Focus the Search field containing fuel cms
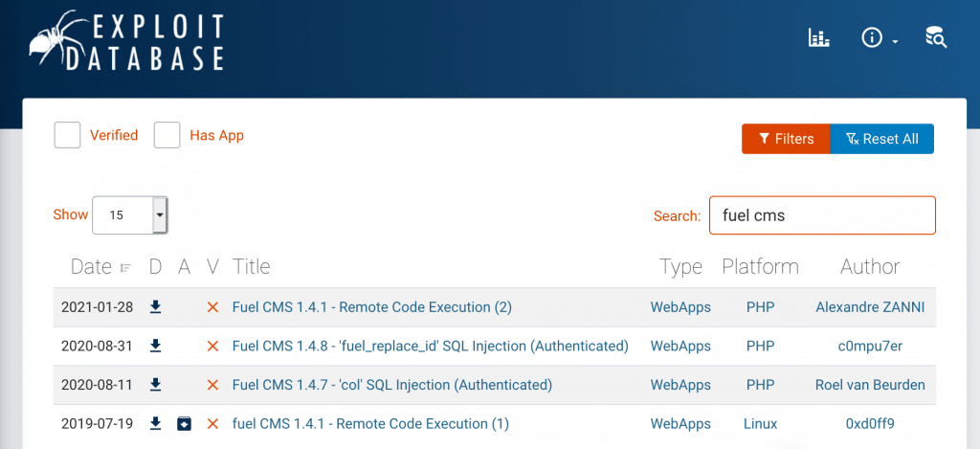The height and width of the screenshot is (449, 980). [x=822, y=215]
